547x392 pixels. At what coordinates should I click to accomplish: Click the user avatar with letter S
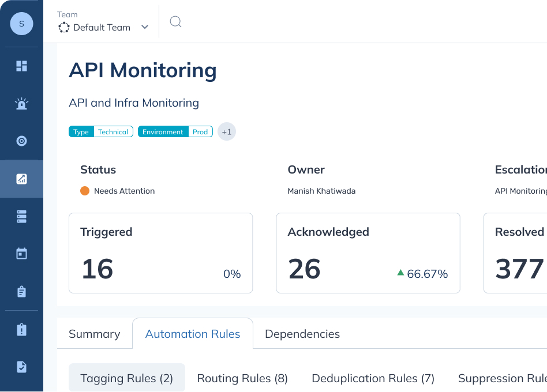pos(21,24)
